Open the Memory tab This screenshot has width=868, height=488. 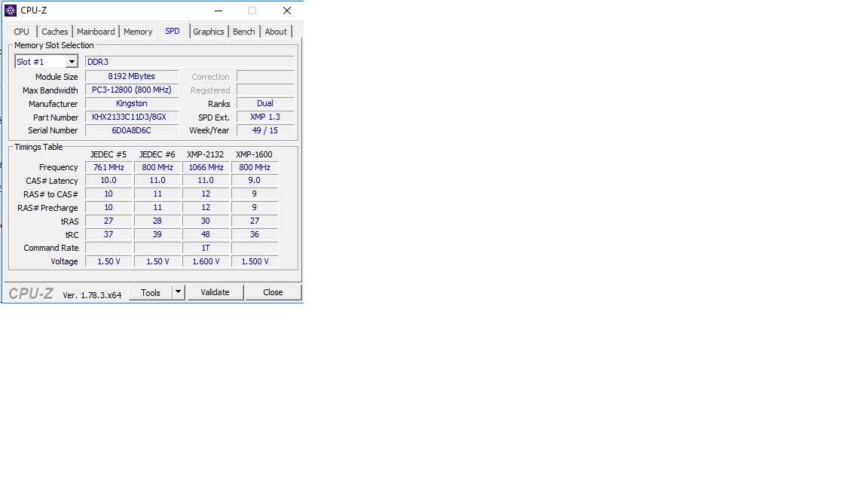click(138, 32)
